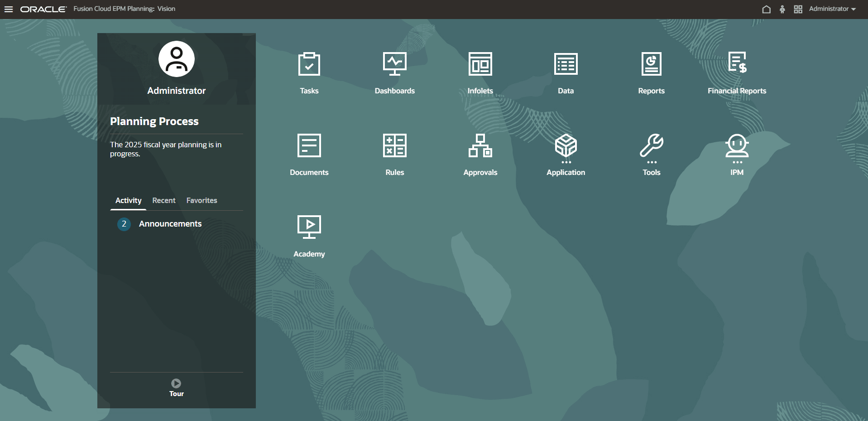868x421 pixels.
Task: Expand the Administrator user dropdown
Action: tap(832, 9)
